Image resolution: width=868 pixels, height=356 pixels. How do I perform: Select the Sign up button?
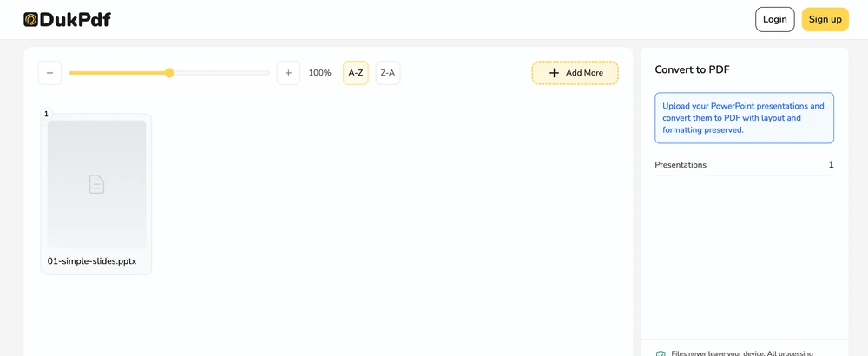[x=825, y=19]
